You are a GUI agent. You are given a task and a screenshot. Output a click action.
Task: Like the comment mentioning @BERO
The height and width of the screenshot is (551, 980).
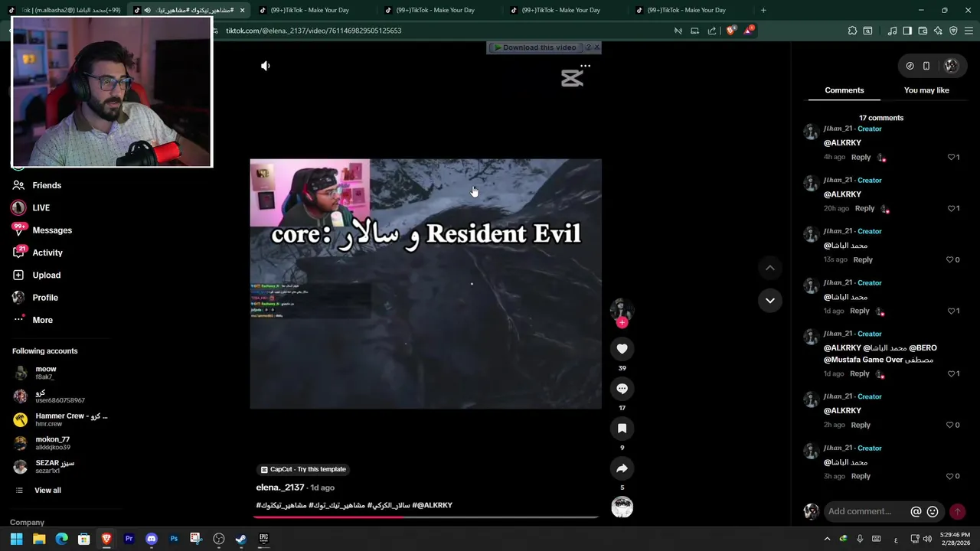952,373
